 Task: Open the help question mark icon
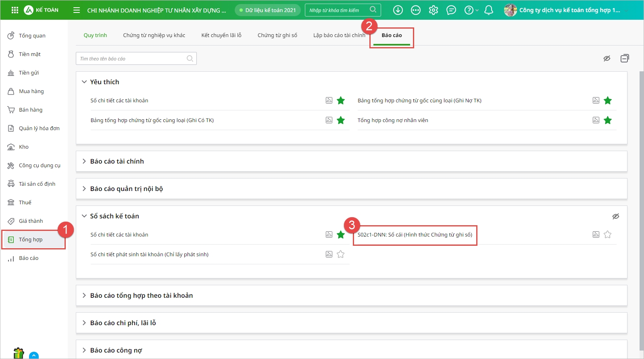(469, 10)
